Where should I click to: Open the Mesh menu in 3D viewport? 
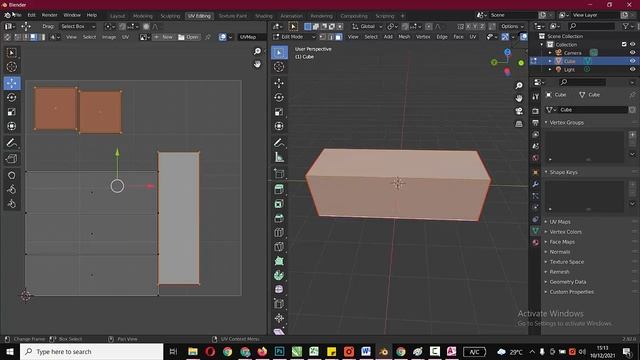tap(404, 37)
